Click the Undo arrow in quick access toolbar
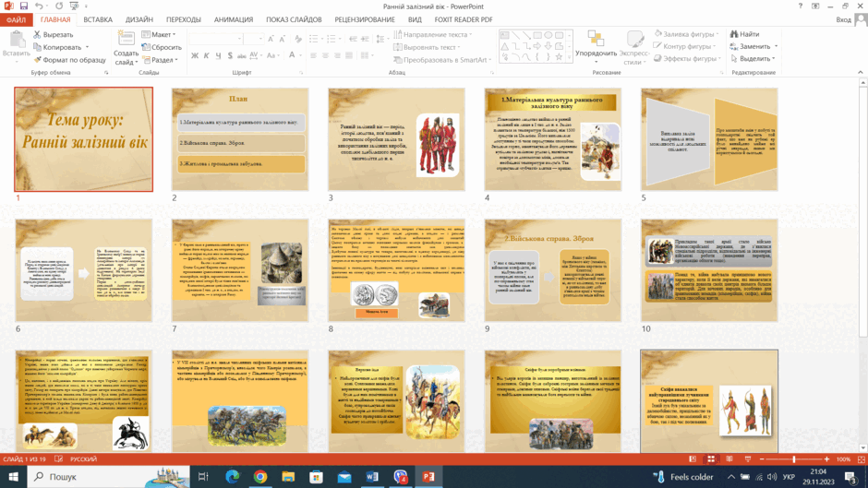The height and width of the screenshot is (488, 868). 39,6
